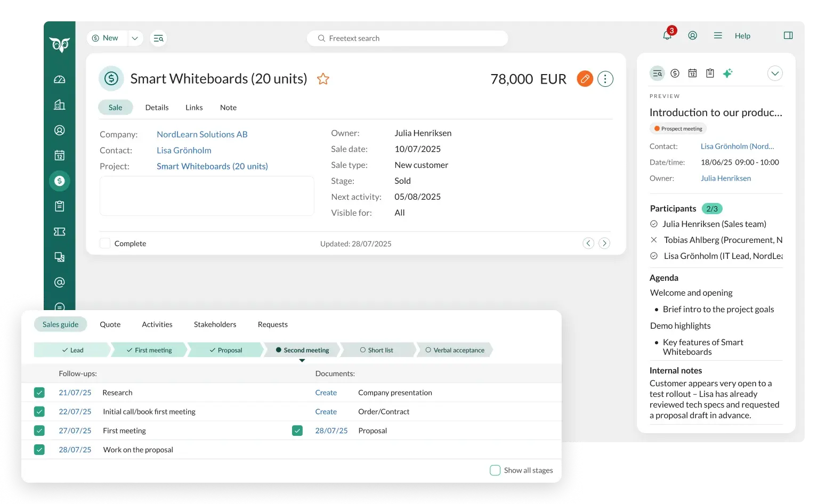The height and width of the screenshot is (504, 826).
Task: Open Contacts using the person sidebar icon
Action: coord(59,130)
